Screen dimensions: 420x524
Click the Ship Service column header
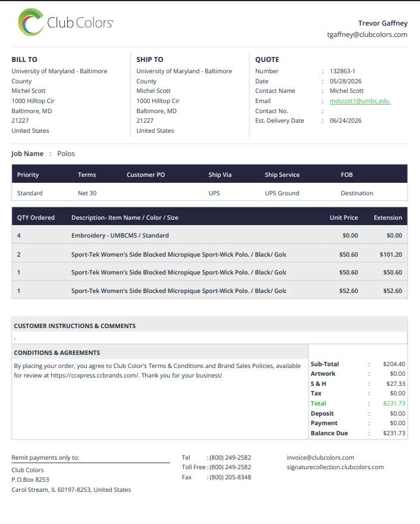click(x=282, y=175)
